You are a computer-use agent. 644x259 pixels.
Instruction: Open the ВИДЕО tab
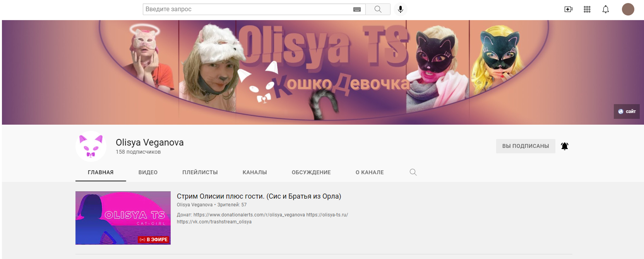pyautogui.click(x=148, y=172)
